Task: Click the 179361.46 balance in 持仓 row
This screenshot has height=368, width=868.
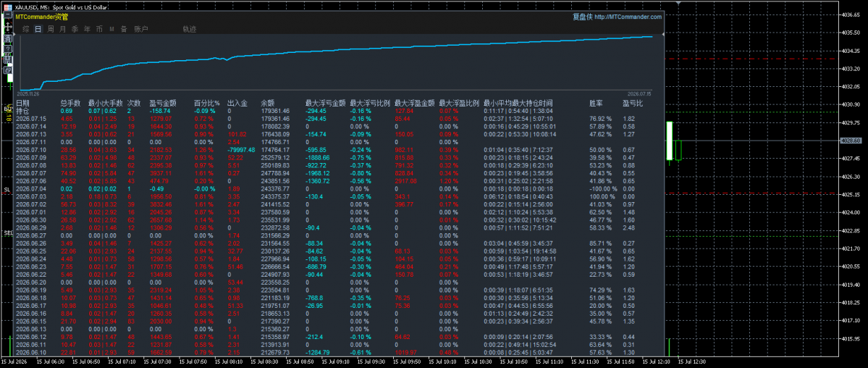Action: 275,111
